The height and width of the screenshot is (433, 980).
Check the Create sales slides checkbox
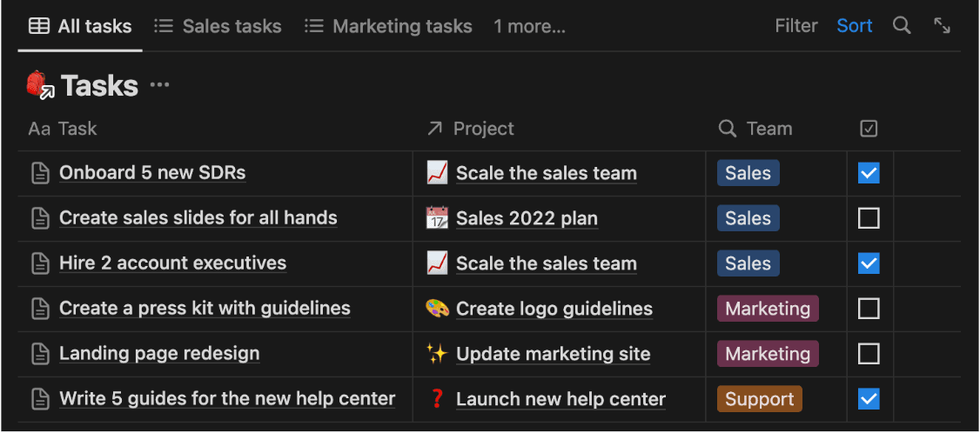(x=869, y=218)
